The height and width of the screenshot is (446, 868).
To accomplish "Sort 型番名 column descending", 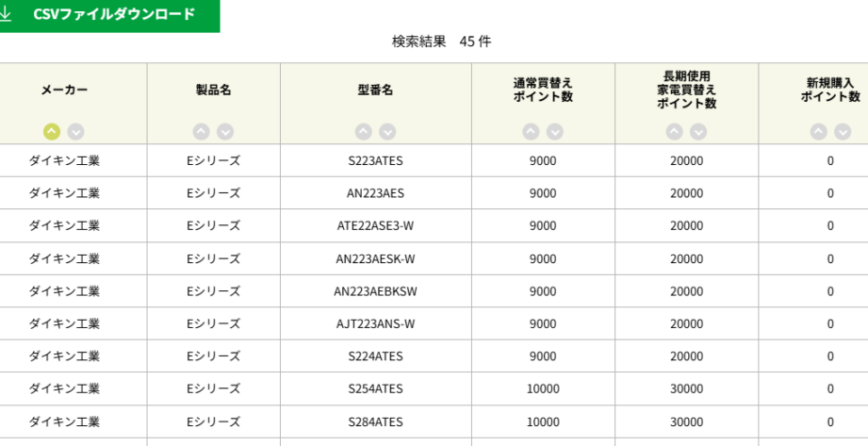I will coord(387,132).
